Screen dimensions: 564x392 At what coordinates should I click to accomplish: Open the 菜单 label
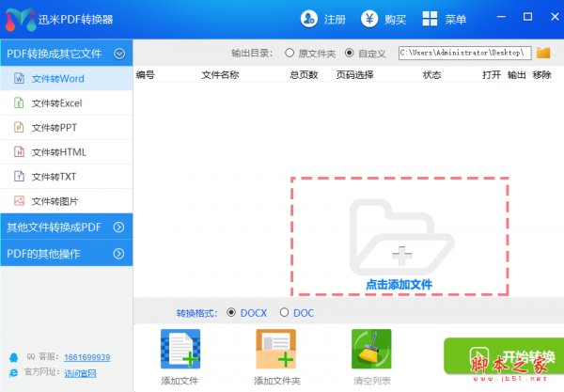pos(455,20)
